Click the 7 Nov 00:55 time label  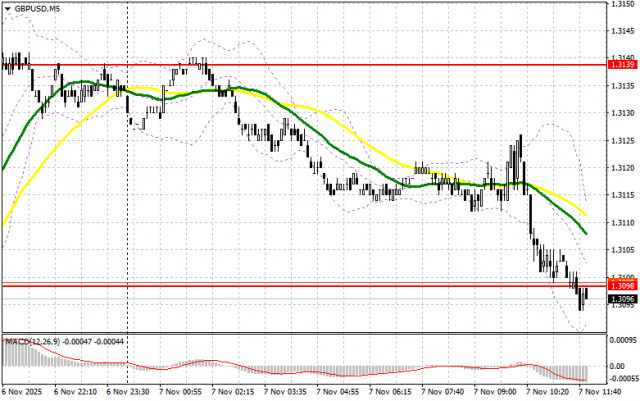[x=180, y=392]
